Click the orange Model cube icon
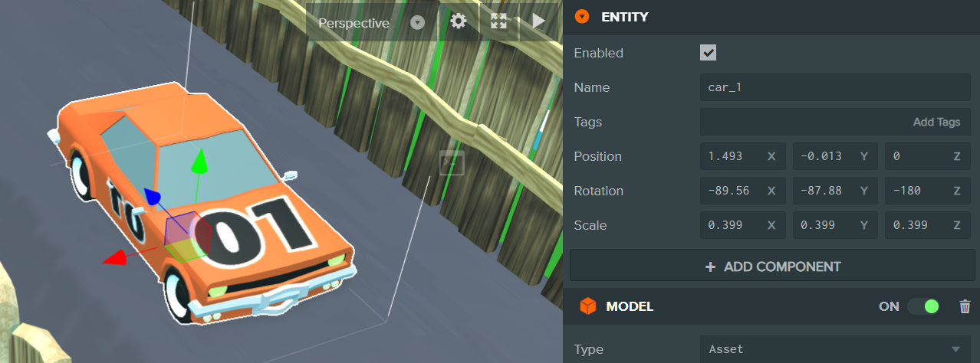 (587, 306)
